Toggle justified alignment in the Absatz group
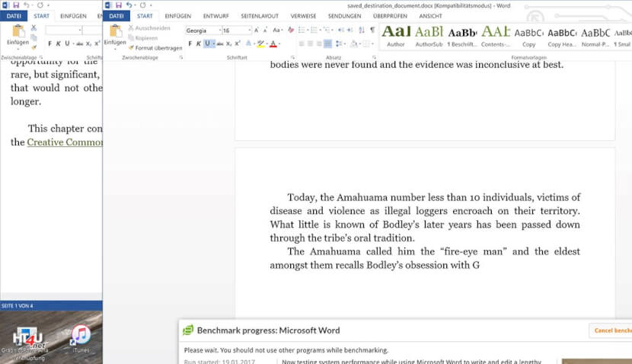 point(328,43)
